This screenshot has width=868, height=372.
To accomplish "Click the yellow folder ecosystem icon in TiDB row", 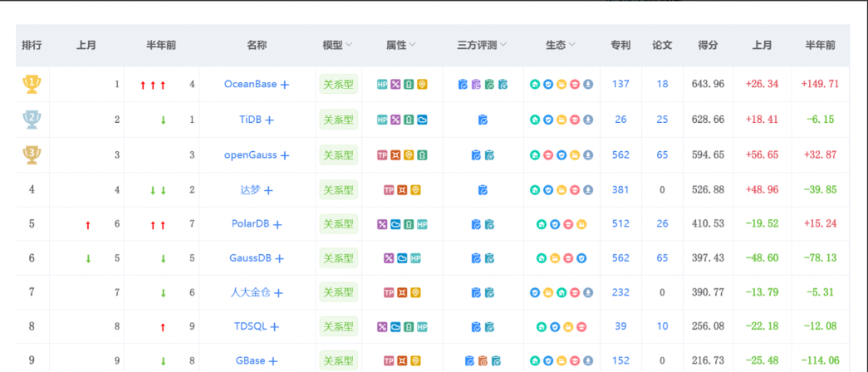I will [x=562, y=120].
